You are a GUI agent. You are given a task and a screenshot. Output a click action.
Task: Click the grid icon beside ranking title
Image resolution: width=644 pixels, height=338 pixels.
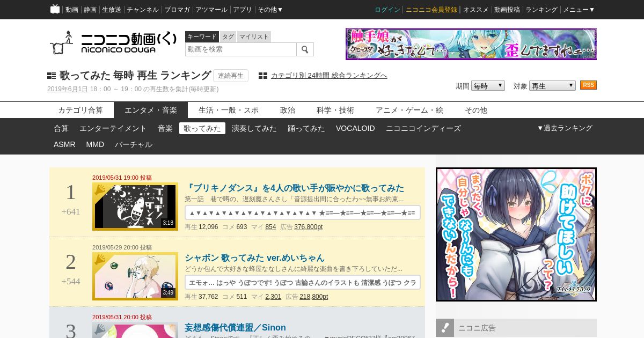pos(52,76)
